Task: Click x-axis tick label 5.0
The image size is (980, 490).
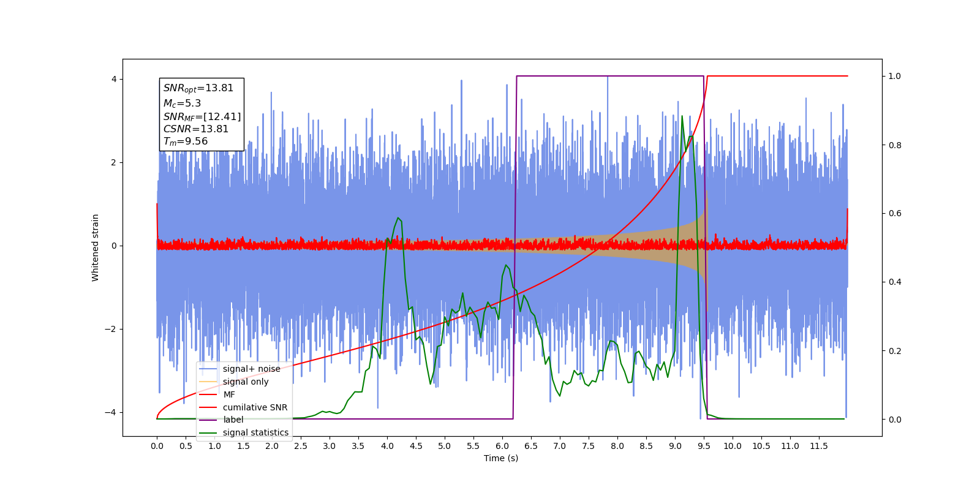Action: (445, 446)
